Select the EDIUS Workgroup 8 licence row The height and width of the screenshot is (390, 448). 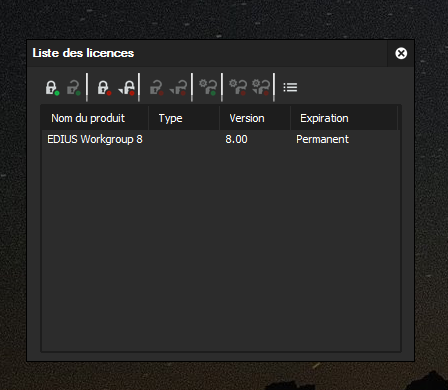click(221, 139)
